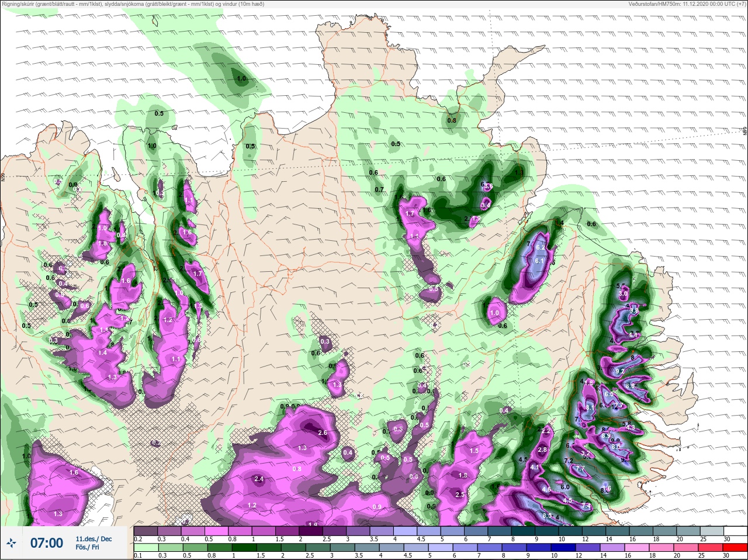The width and height of the screenshot is (748, 560).
Task: Click the 2.6 precipitation value on the map
Action: [x=322, y=433]
